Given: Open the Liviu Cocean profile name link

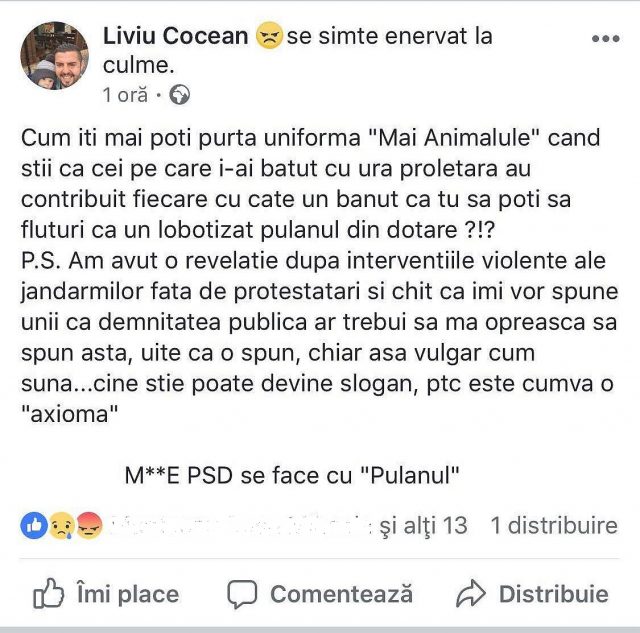Looking at the screenshot, I should pos(175,37).
